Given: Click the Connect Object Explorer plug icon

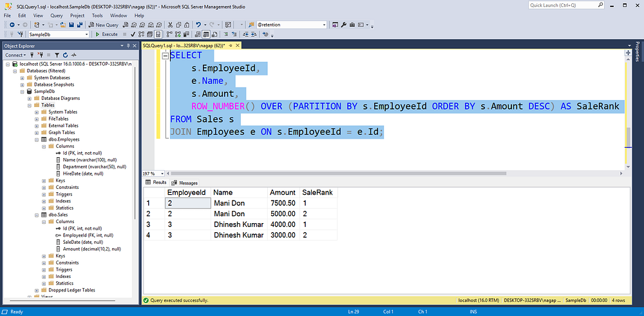Looking at the screenshot, I should pyautogui.click(x=32, y=55).
